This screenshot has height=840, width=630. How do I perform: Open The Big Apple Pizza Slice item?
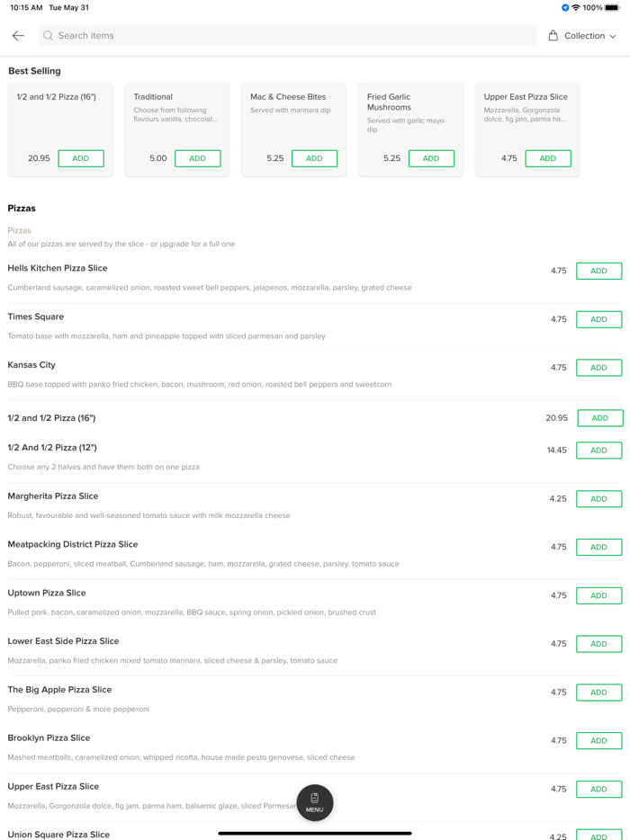pos(59,690)
